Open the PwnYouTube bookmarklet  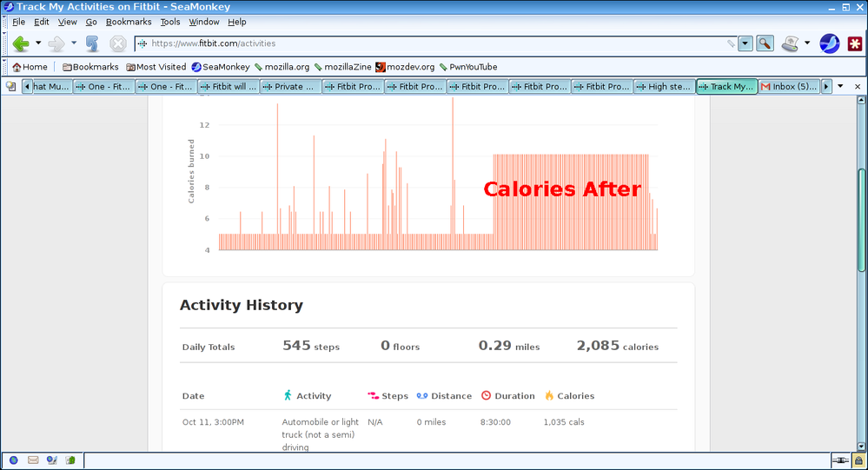coord(468,67)
